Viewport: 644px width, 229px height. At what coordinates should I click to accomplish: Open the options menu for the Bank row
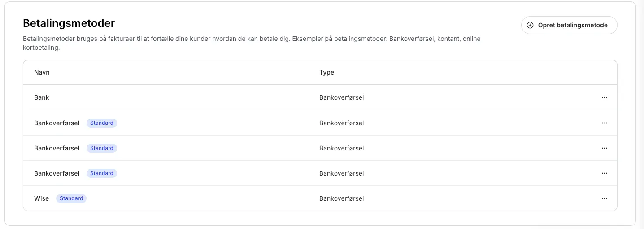[x=604, y=97]
